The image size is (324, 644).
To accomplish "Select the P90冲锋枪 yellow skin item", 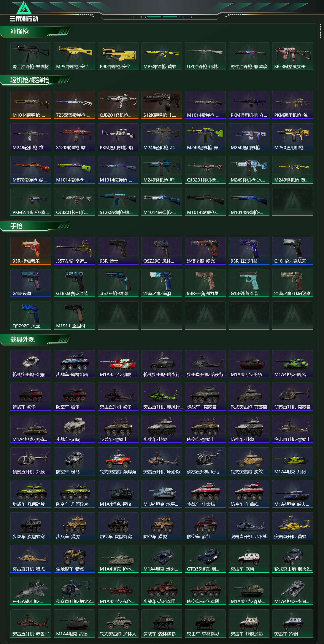I will tap(118, 56).
